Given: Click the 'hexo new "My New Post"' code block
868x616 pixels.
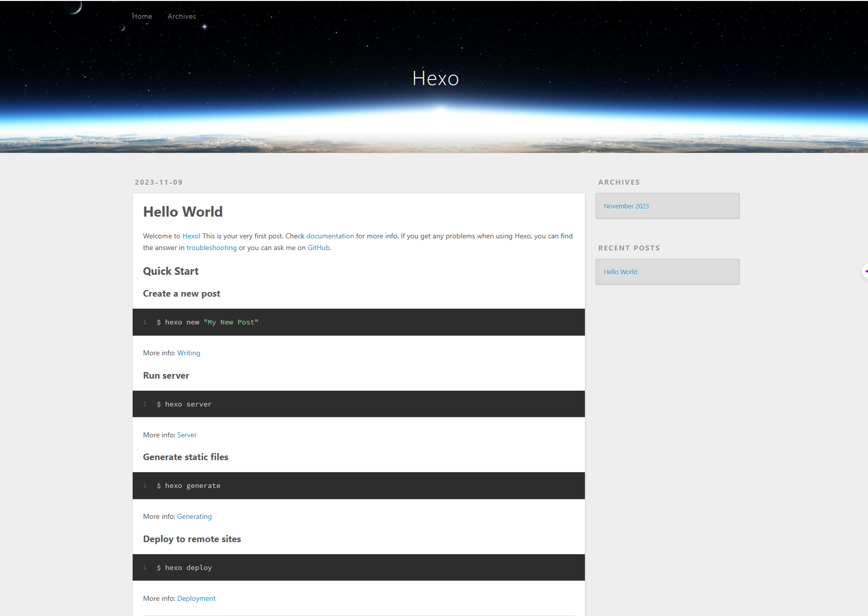Looking at the screenshot, I should point(359,322).
